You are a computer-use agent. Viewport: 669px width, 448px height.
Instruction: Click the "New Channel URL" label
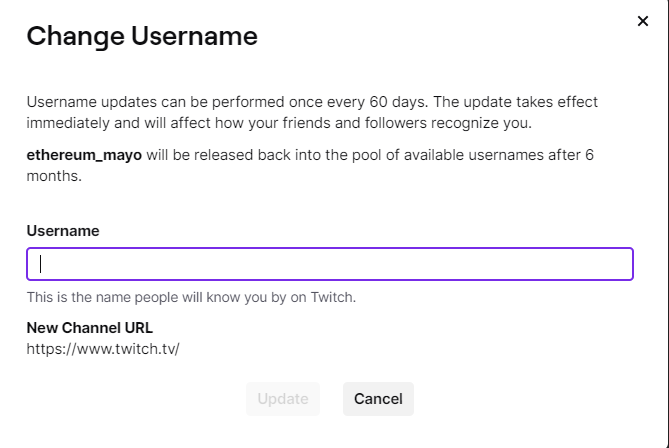point(90,327)
